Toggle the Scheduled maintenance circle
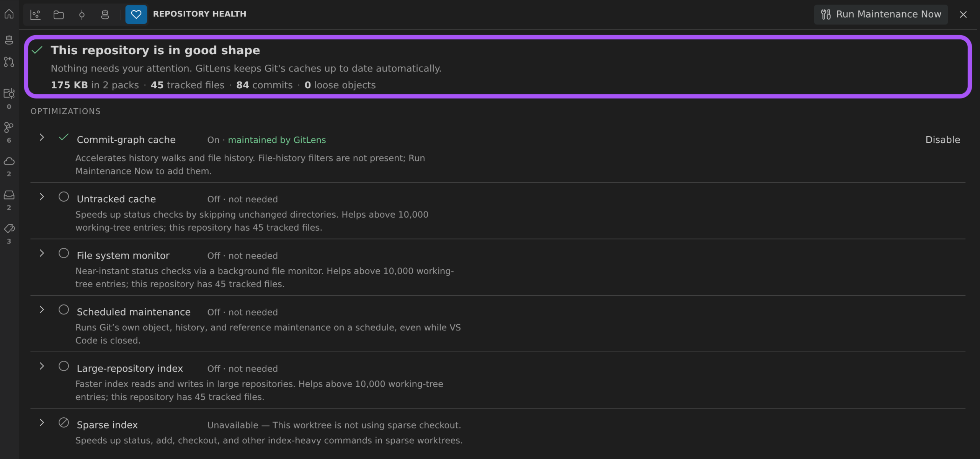This screenshot has height=459, width=980. click(x=64, y=309)
